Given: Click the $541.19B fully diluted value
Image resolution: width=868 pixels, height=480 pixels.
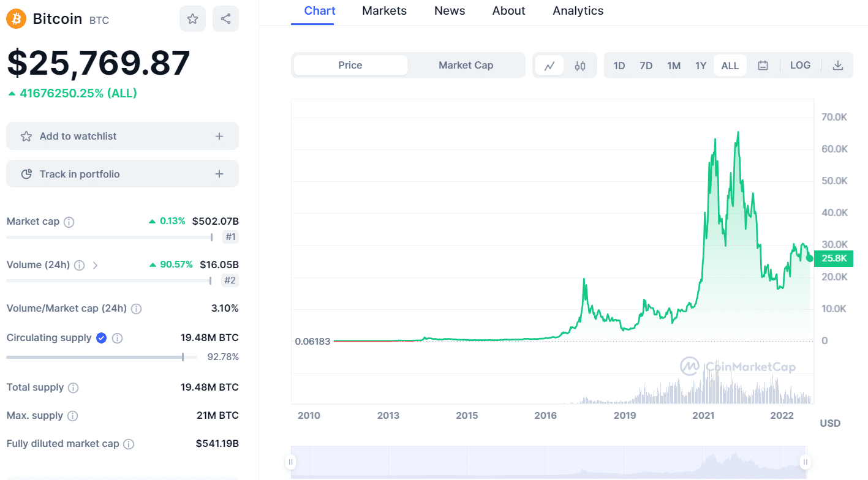Looking at the screenshot, I should [x=217, y=443].
